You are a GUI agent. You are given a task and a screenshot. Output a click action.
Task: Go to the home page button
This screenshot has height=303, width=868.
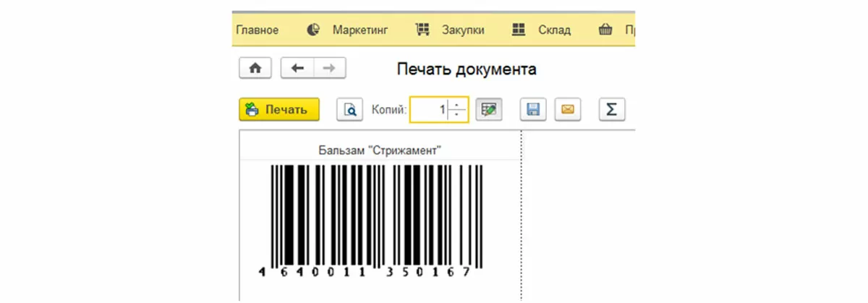click(x=255, y=68)
